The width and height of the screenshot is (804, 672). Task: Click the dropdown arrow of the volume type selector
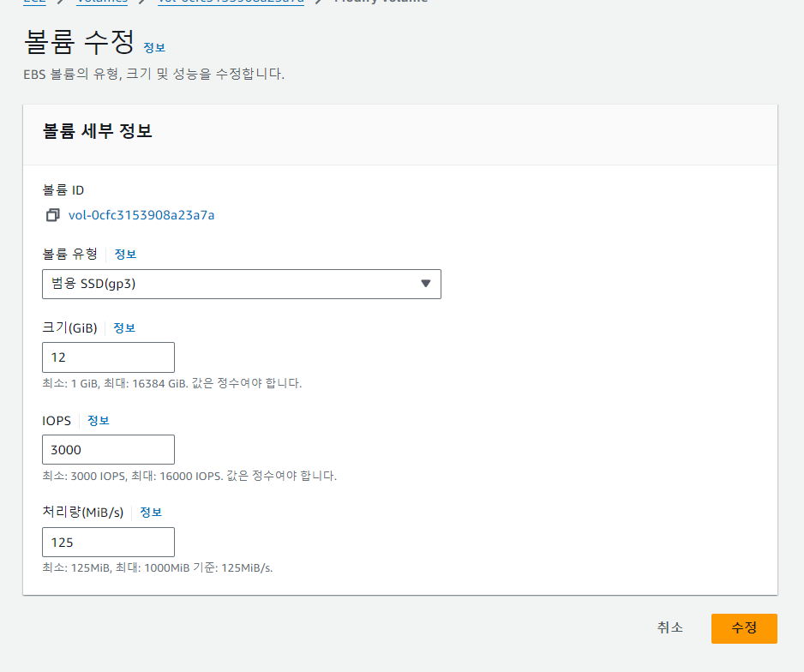click(426, 284)
